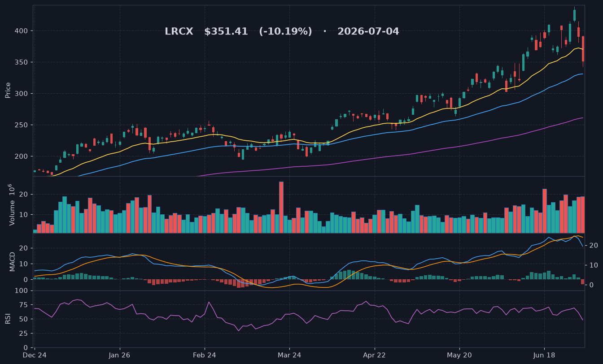Click the right-side MACD 20 tick label
Image resolution: width=603 pixels, height=364 pixels.
(593, 246)
